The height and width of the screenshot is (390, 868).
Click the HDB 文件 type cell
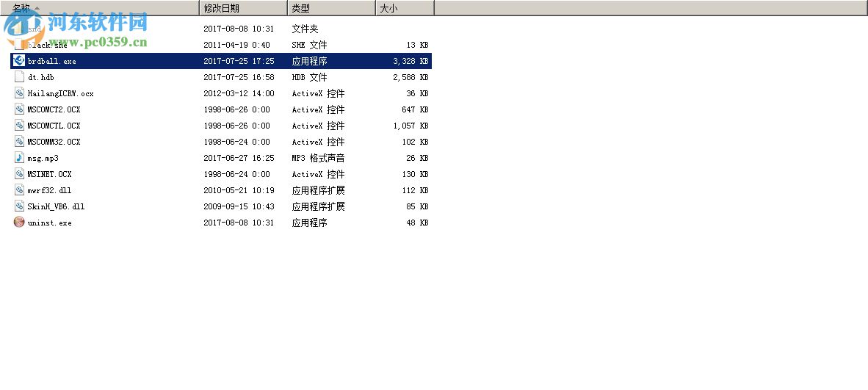(309, 77)
